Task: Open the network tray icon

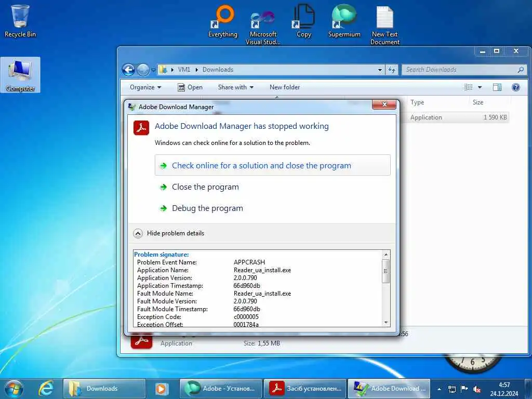Action: [x=452, y=389]
